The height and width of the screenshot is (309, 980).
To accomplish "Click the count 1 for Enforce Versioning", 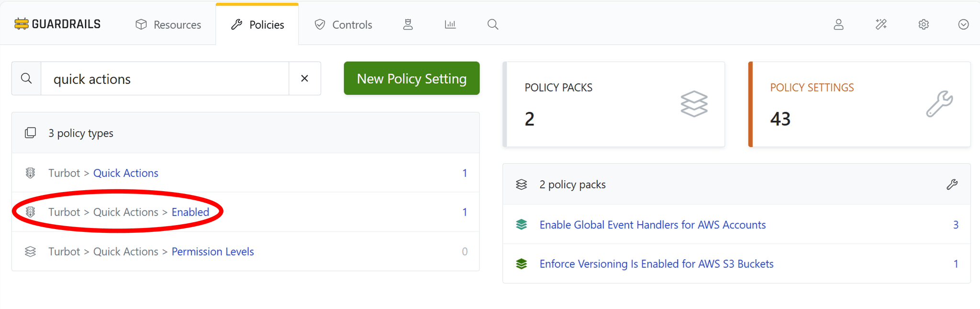I will [956, 264].
